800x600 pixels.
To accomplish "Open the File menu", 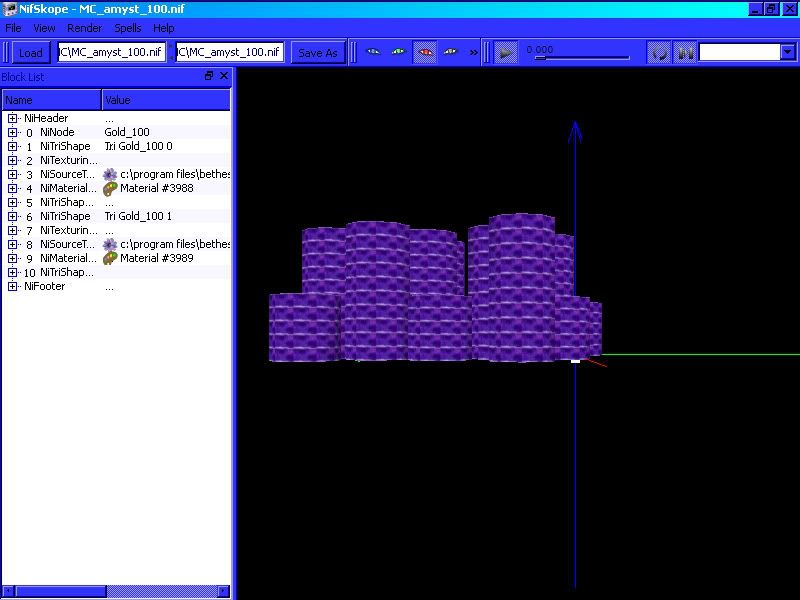I will coord(13,28).
